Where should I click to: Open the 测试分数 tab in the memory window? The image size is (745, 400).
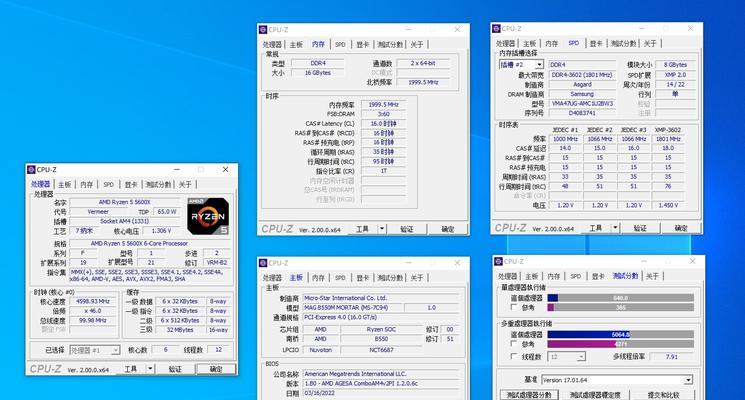click(390, 44)
